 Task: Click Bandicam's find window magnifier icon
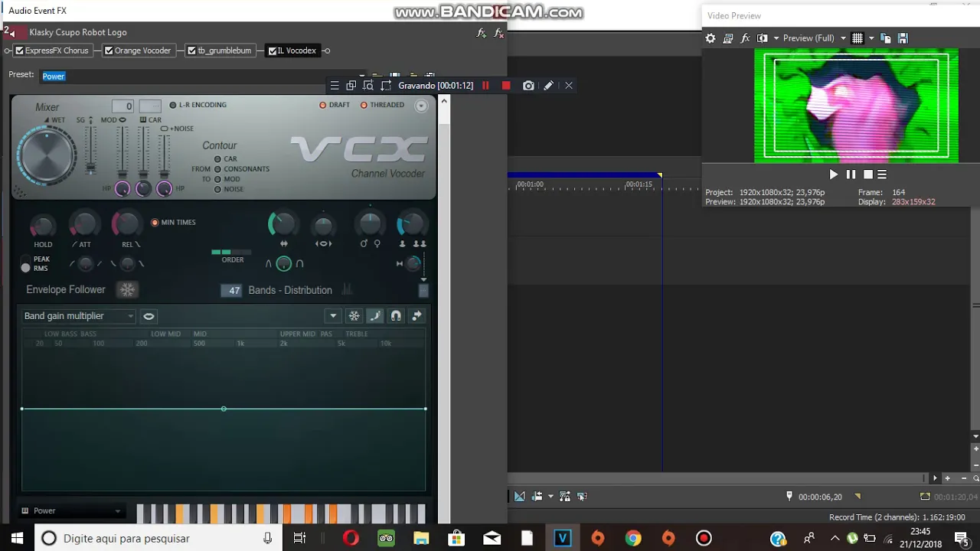click(x=368, y=86)
